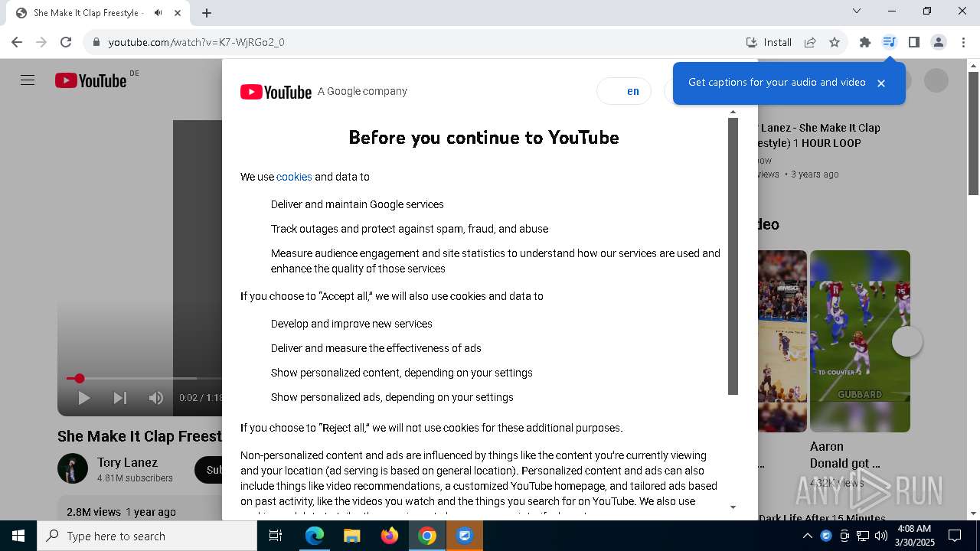Click the consent dialog scroll up arrow
Screen dimensions: 980x551
(733, 112)
